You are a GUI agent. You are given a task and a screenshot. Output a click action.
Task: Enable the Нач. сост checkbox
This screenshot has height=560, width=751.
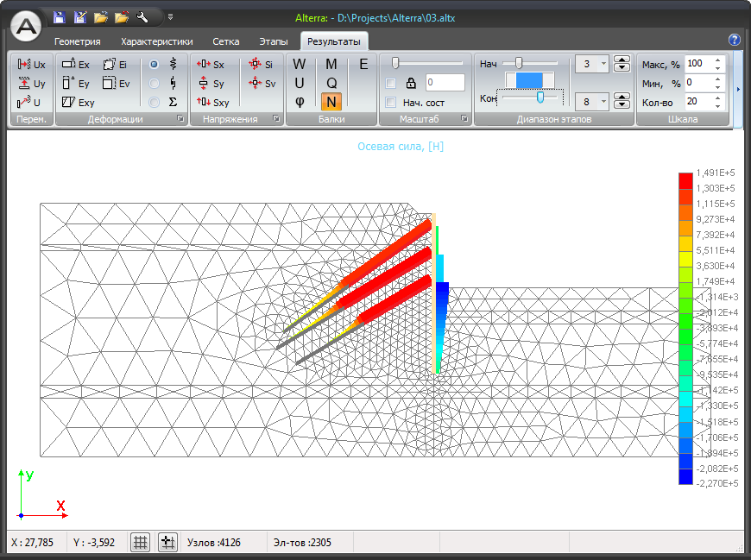click(391, 103)
